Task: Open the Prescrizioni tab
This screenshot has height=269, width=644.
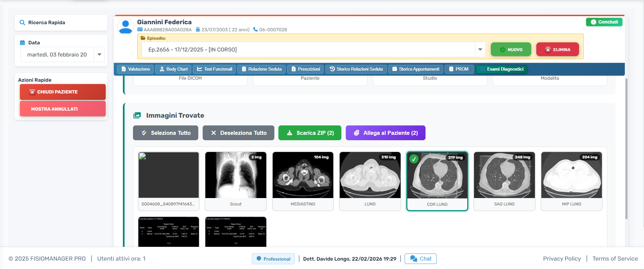Action: [x=305, y=69]
